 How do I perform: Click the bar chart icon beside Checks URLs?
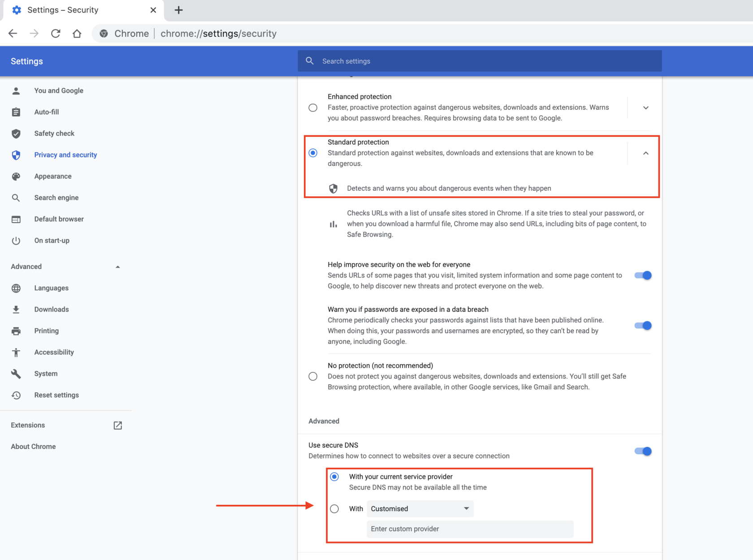(333, 224)
